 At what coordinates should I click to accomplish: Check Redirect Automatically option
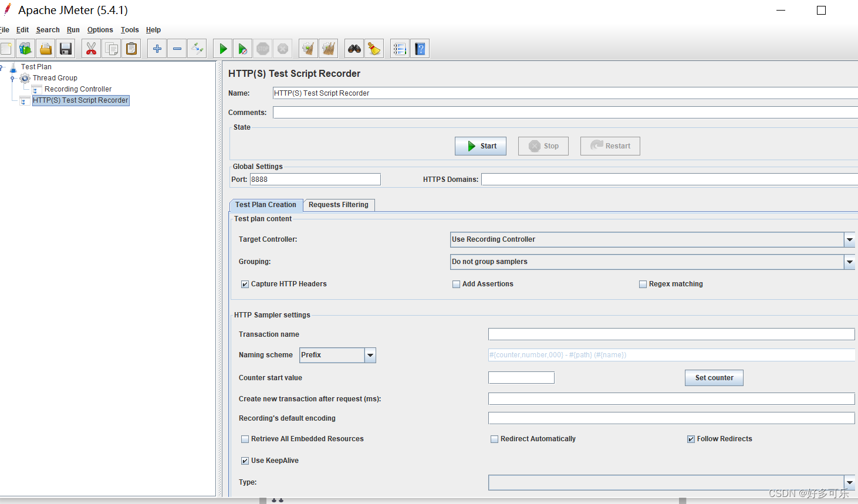[494, 439]
